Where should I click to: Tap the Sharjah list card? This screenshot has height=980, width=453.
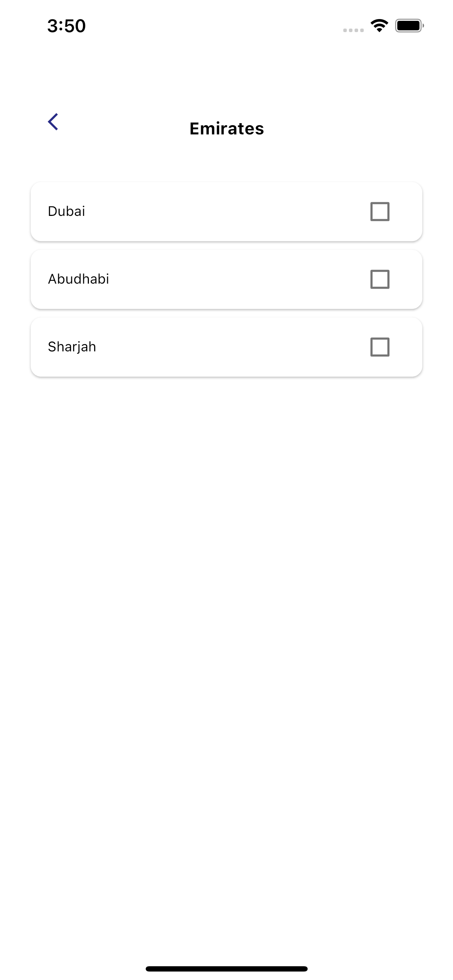point(226,347)
